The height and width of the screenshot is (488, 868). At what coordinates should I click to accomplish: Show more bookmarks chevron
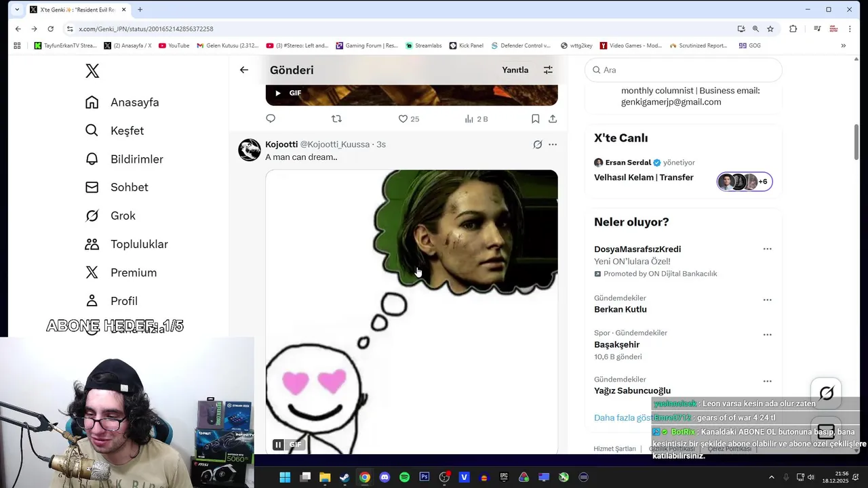tap(844, 45)
